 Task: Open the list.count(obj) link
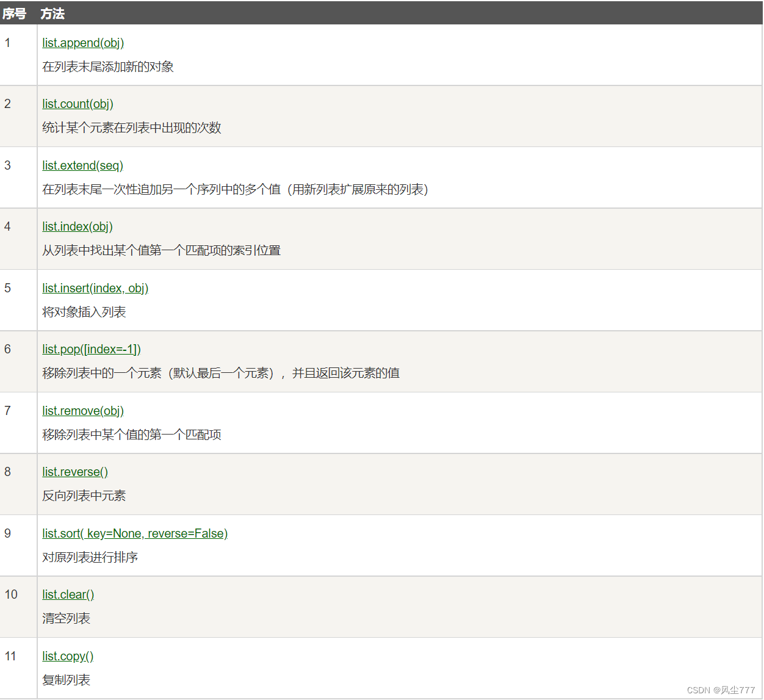[77, 104]
